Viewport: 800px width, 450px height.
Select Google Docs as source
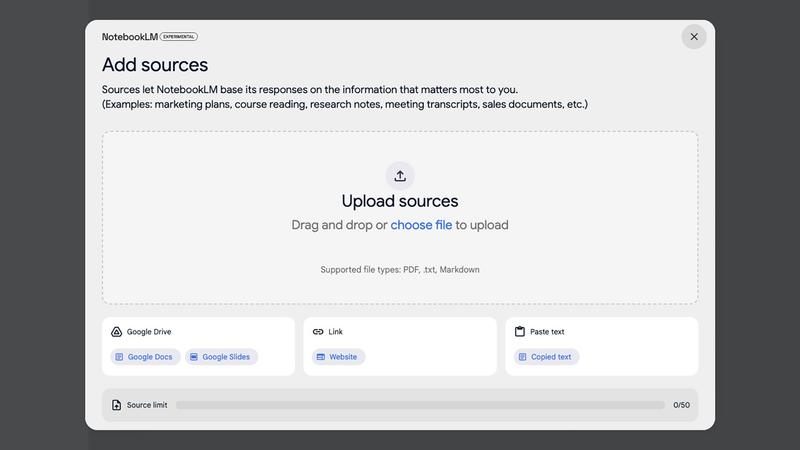point(149,357)
